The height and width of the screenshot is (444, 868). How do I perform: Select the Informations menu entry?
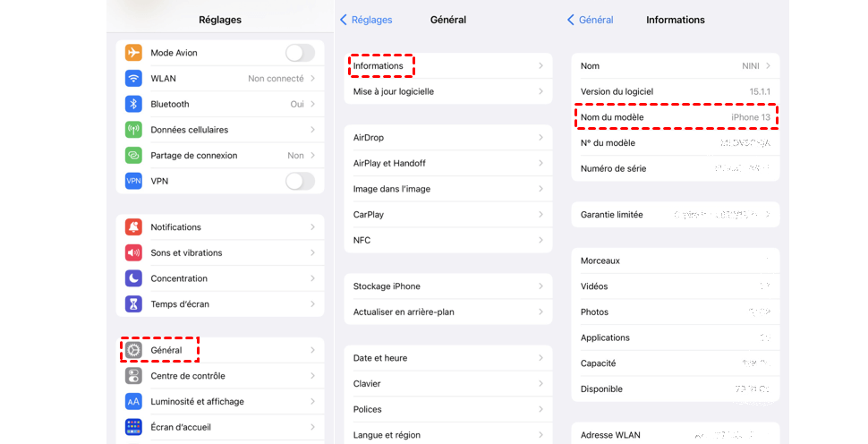(x=379, y=66)
